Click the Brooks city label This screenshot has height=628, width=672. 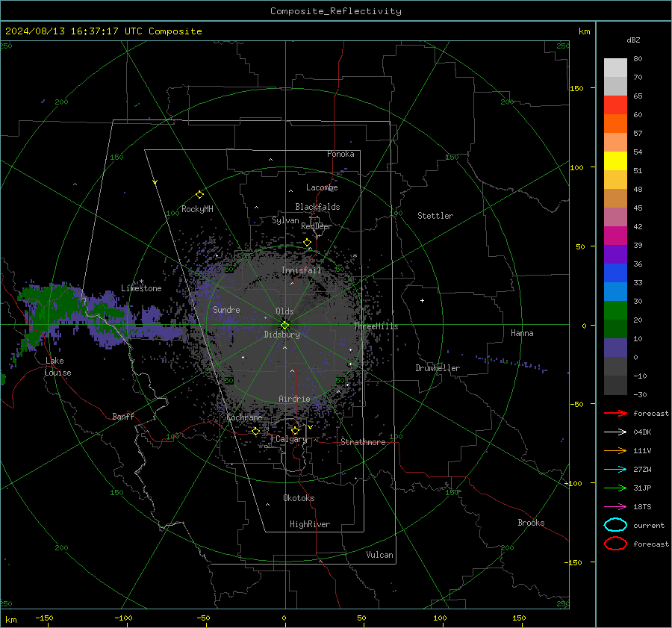[531, 523]
